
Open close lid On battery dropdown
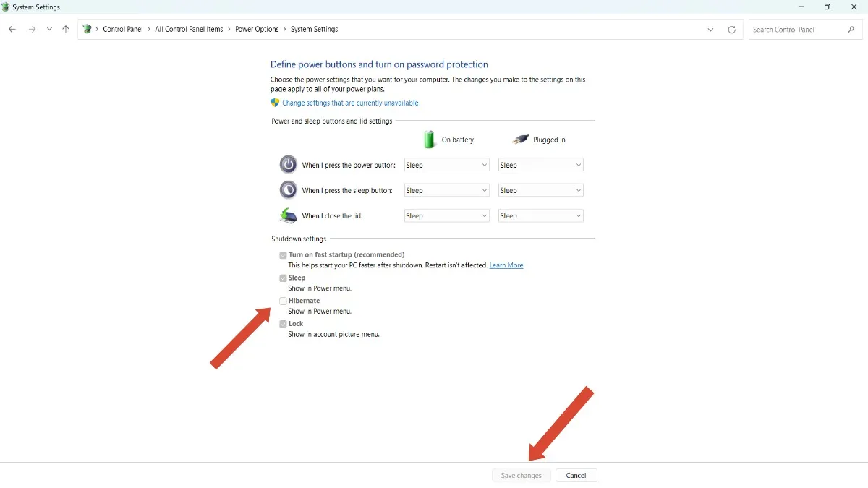coord(446,216)
